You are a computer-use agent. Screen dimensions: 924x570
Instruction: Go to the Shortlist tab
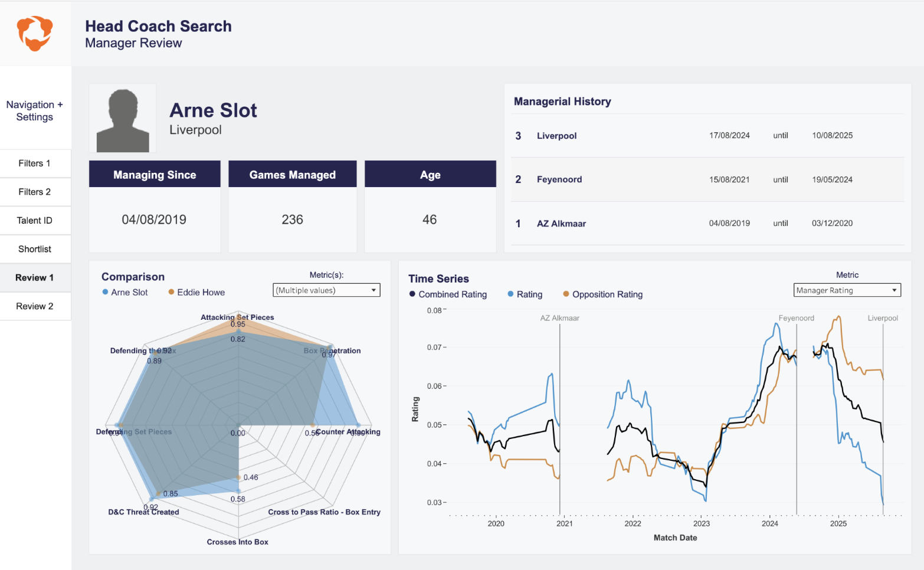tap(35, 249)
